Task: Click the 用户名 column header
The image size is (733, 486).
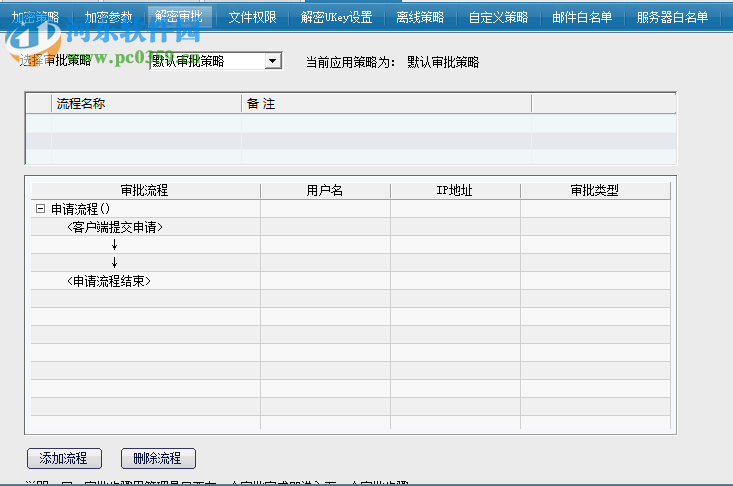Action: (325, 191)
